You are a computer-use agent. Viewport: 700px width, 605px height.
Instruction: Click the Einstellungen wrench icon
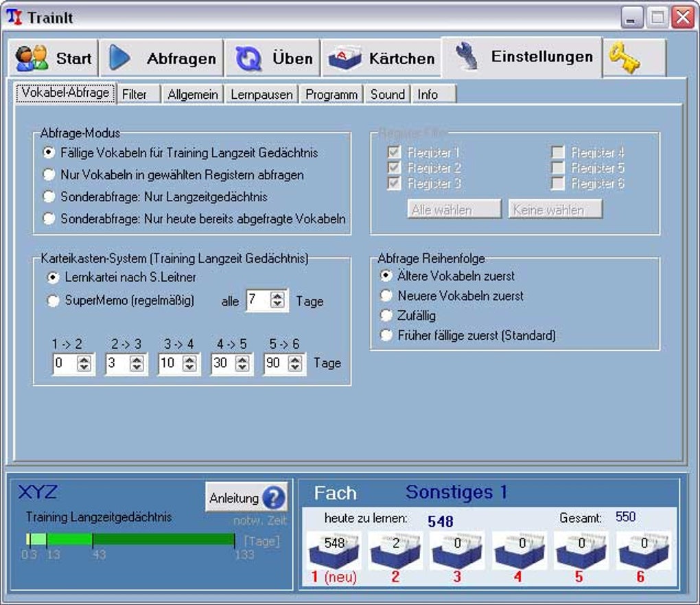coord(467,57)
